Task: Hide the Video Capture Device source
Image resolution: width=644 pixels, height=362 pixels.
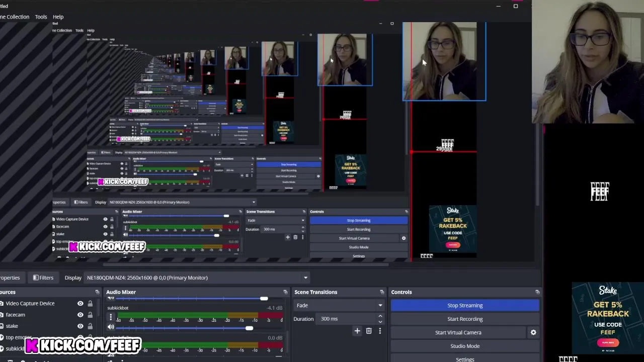Action: [x=80, y=303]
